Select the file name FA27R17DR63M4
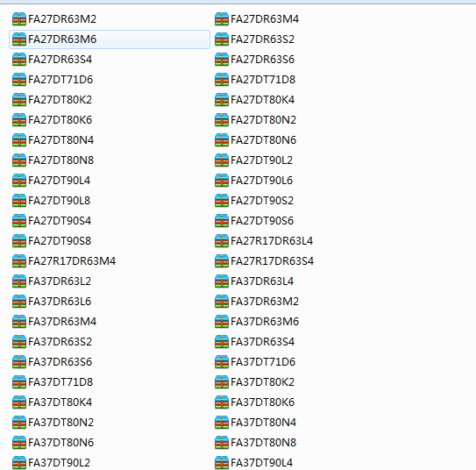The width and height of the screenshot is (476, 470). [x=72, y=261]
